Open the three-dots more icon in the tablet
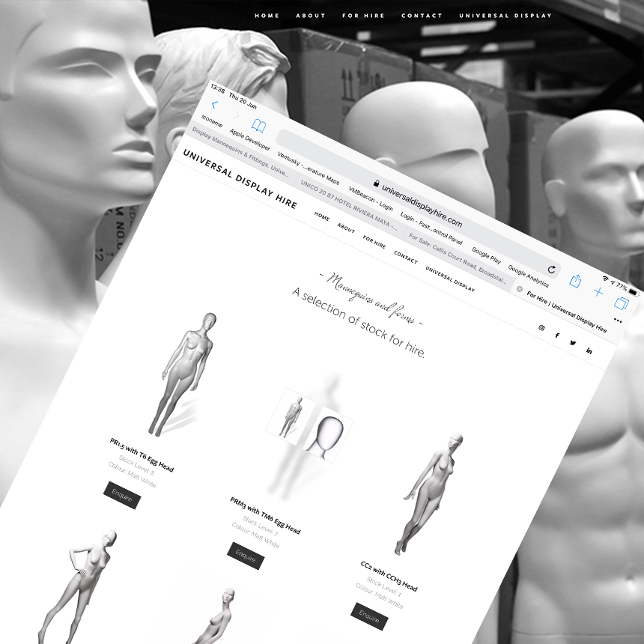This screenshot has width=644, height=644. pos(618,321)
